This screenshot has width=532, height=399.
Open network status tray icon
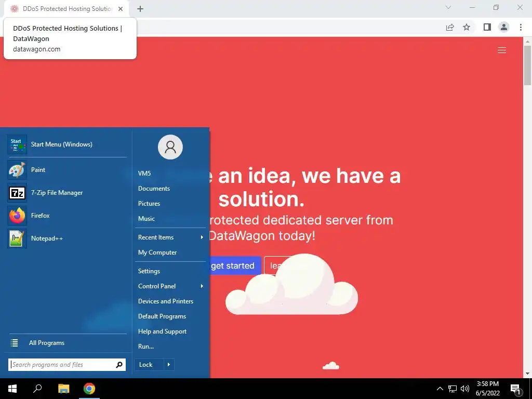(453, 389)
